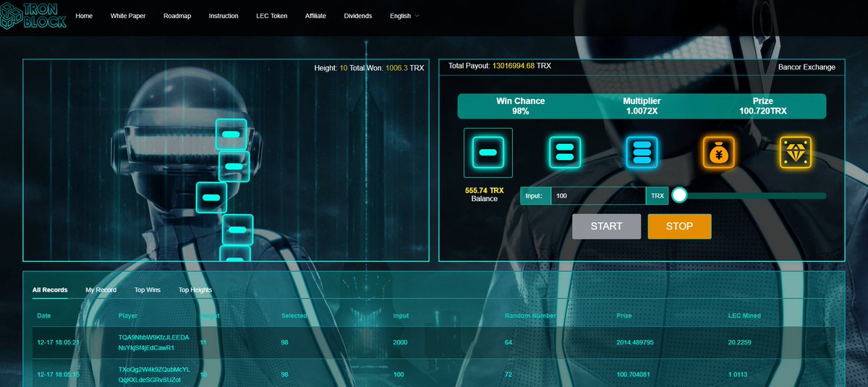Click the 12-17 18:05:15 date cell
The image size is (868, 387).
point(59,375)
